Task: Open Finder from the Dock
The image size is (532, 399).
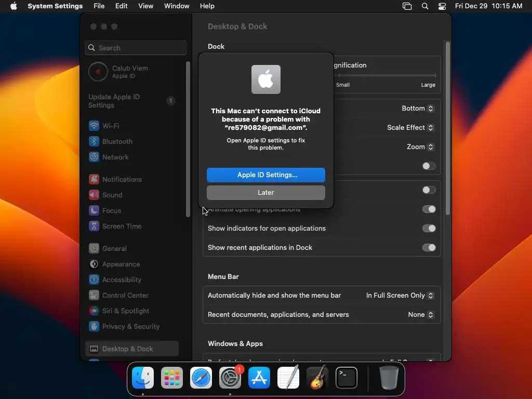Action: point(143,378)
